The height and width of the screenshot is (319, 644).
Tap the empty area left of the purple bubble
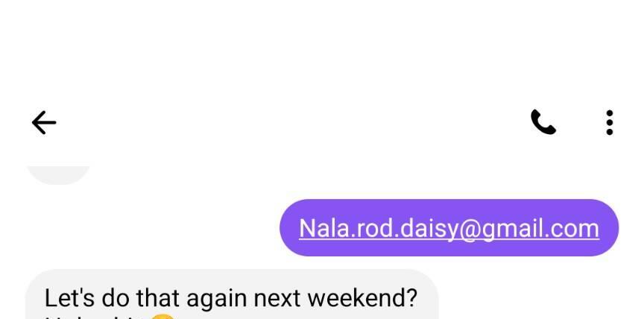click(x=139, y=228)
